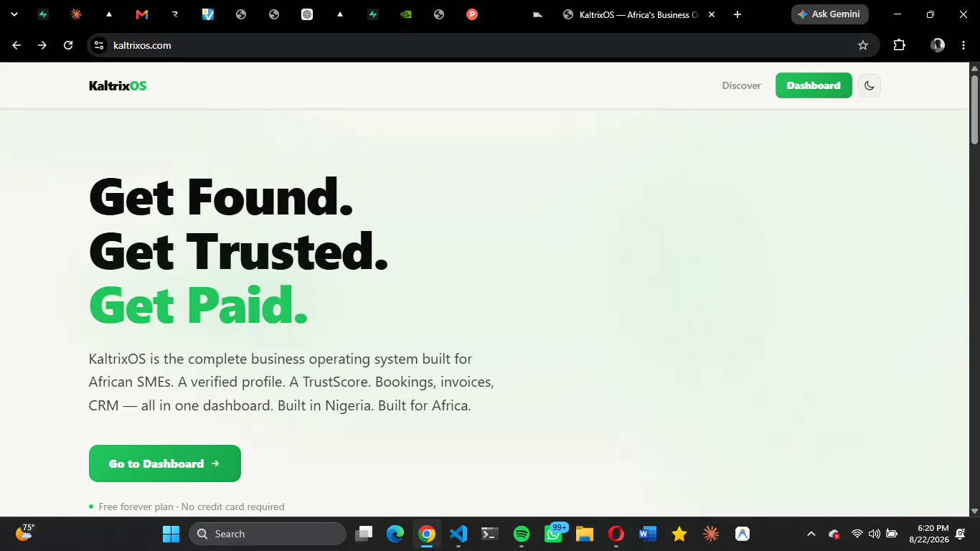This screenshot has width=980, height=551.
Task: Open the clock showing 6:20 PM
Action: pos(929,534)
